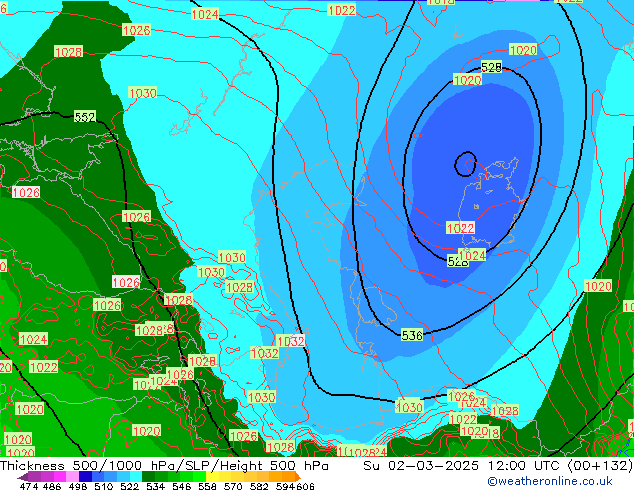Click the legend value 510

(104, 486)
